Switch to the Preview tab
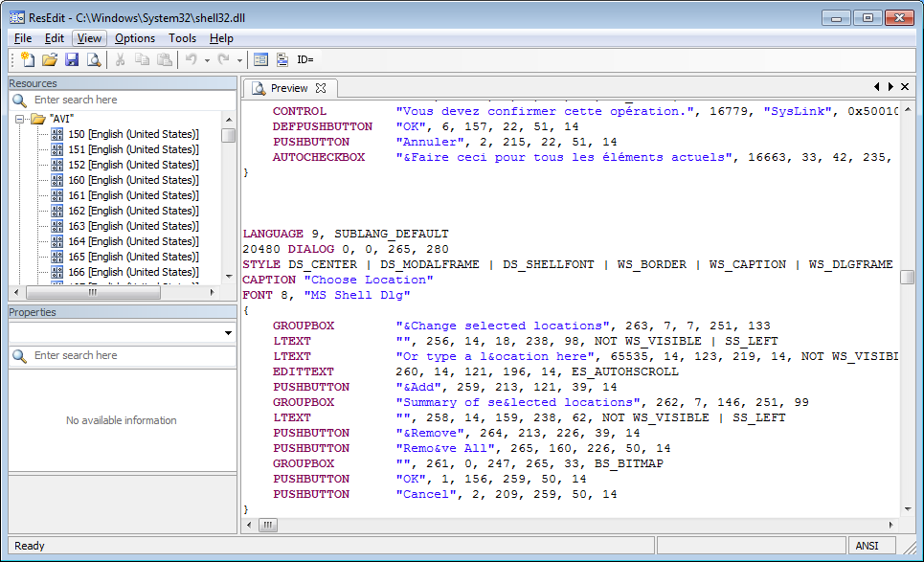 click(288, 88)
